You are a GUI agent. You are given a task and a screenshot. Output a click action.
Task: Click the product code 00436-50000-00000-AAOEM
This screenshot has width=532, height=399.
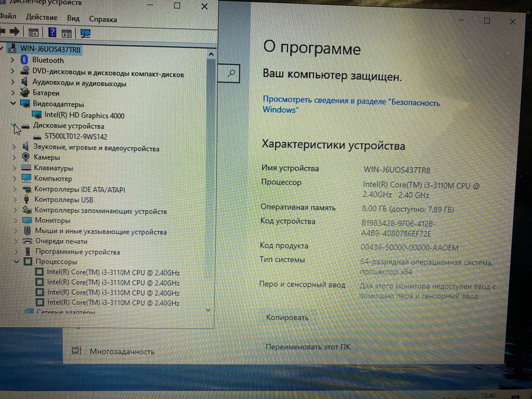click(x=409, y=248)
